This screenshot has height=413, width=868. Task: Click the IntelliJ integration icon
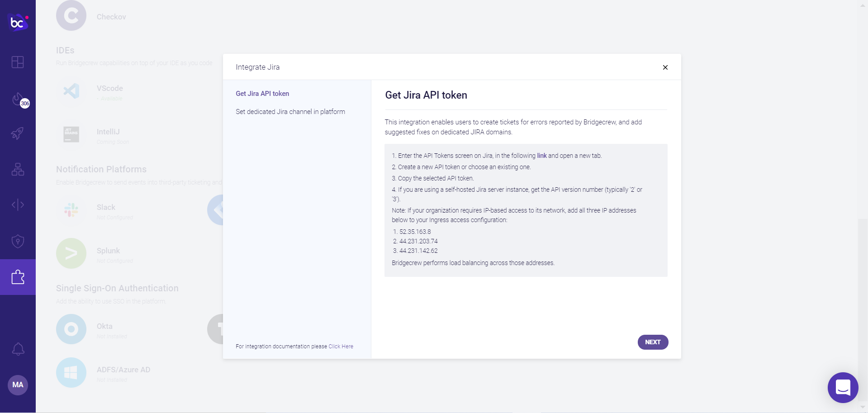pyautogui.click(x=71, y=134)
